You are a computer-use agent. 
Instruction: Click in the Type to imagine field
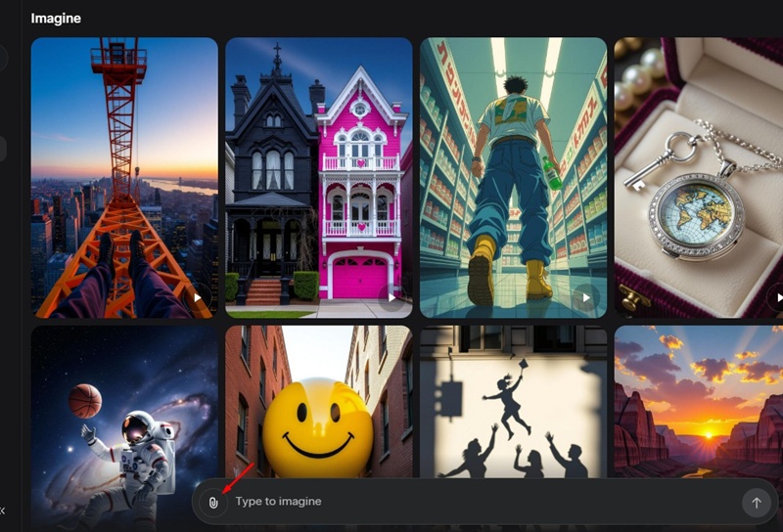click(484, 502)
